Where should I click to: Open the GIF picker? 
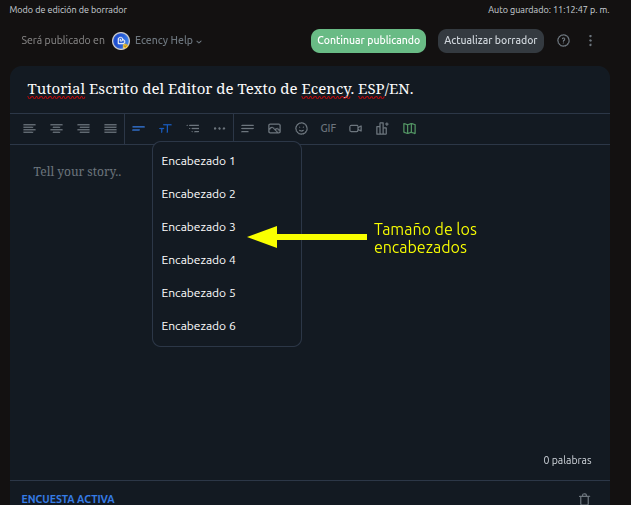(x=328, y=129)
